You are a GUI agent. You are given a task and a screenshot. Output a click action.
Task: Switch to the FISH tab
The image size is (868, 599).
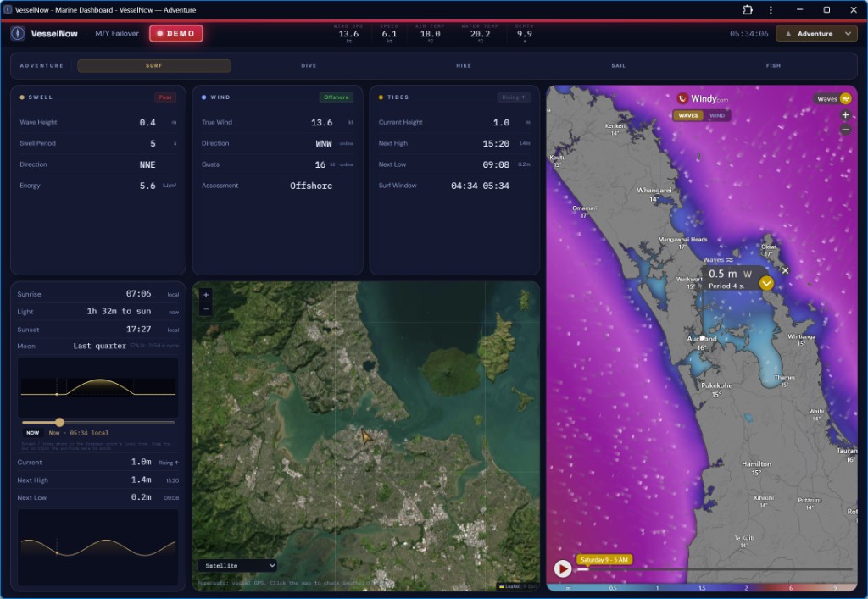click(x=773, y=66)
